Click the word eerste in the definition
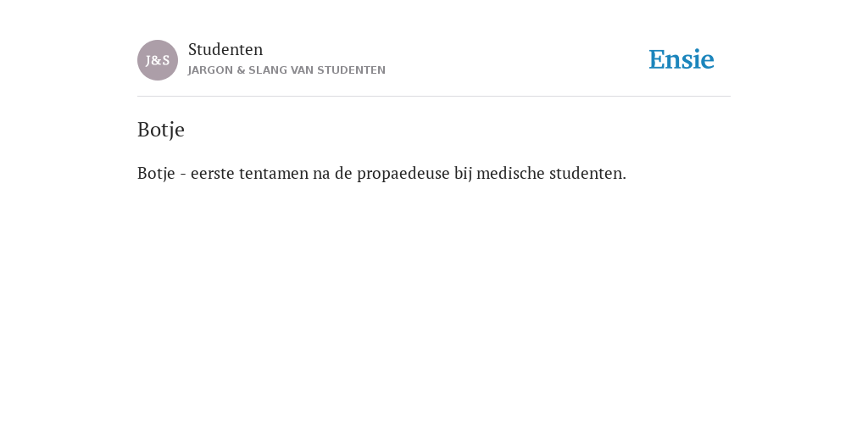 point(213,174)
